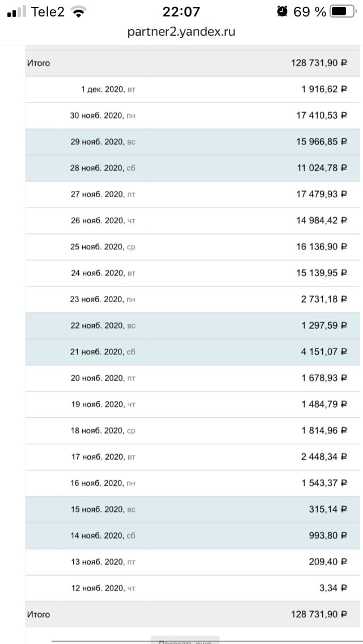Screen dimensions: 363x644
Task: Select the 25 нояб. 2020 row
Action: [x=192, y=247]
